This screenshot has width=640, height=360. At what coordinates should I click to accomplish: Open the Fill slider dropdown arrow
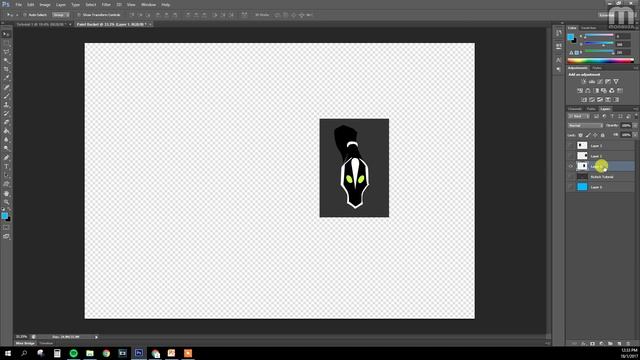(x=635, y=135)
